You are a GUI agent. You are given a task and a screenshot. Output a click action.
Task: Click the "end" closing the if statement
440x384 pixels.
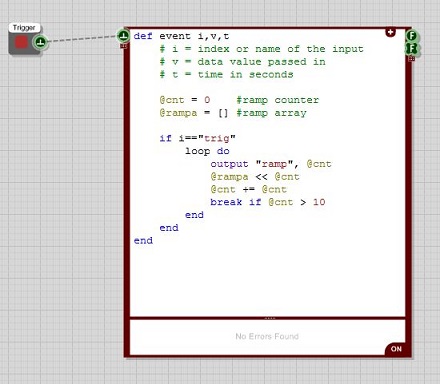pyautogui.click(x=169, y=228)
